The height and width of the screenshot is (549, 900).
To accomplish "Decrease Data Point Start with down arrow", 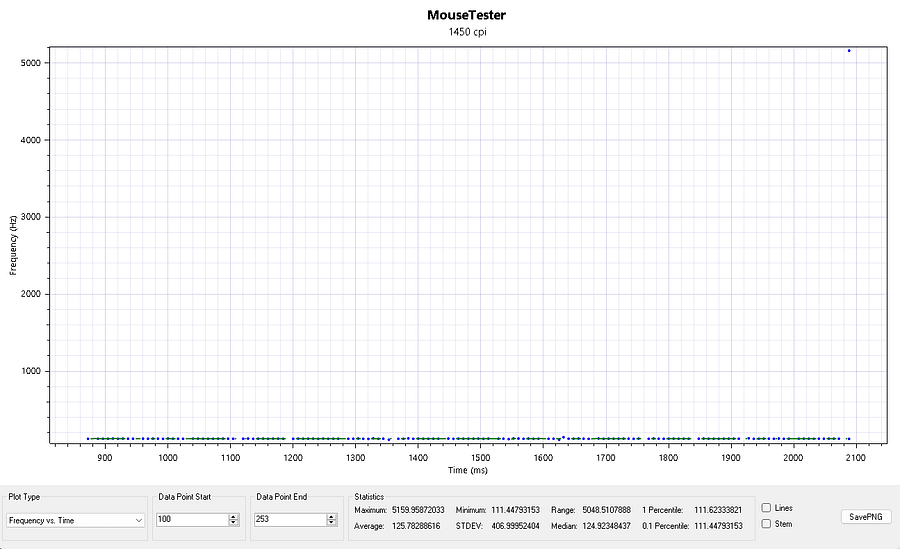I will [x=234, y=523].
